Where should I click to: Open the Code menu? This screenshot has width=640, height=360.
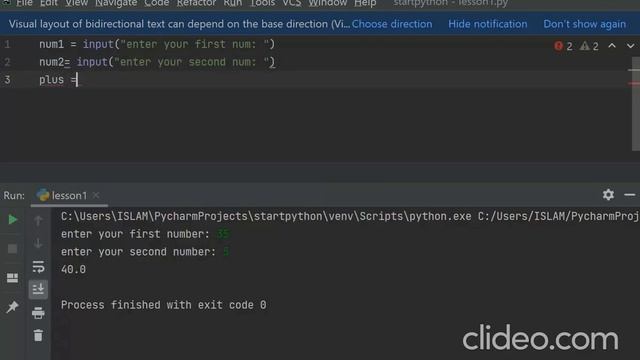[157, 3]
